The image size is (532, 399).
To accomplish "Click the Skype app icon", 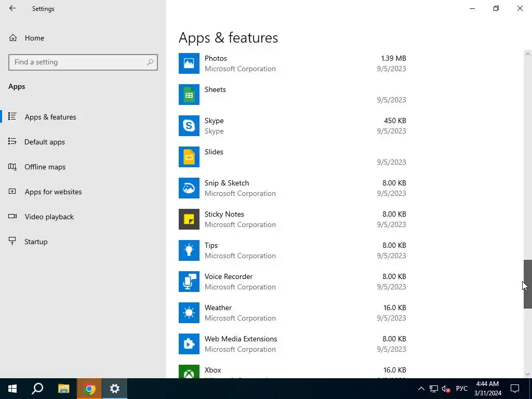I will (x=189, y=126).
